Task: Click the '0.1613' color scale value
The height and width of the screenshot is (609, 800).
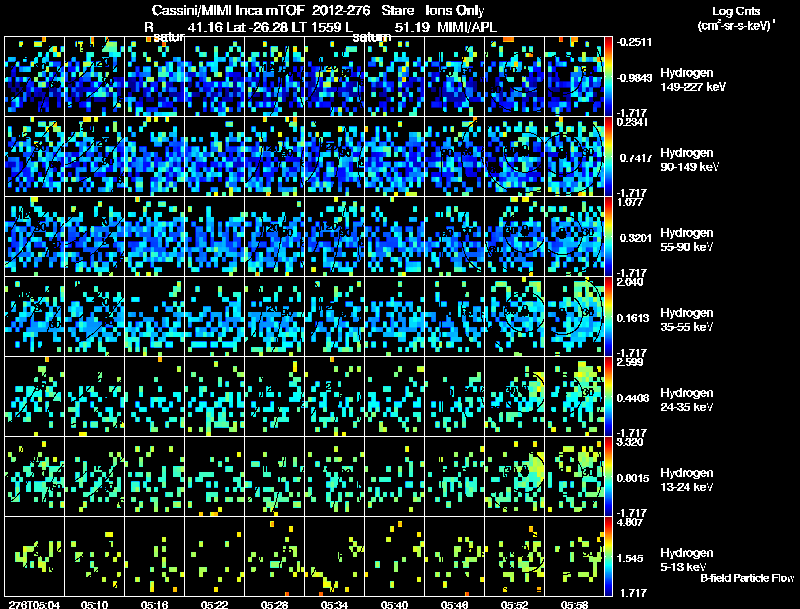Action: tap(633, 318)
